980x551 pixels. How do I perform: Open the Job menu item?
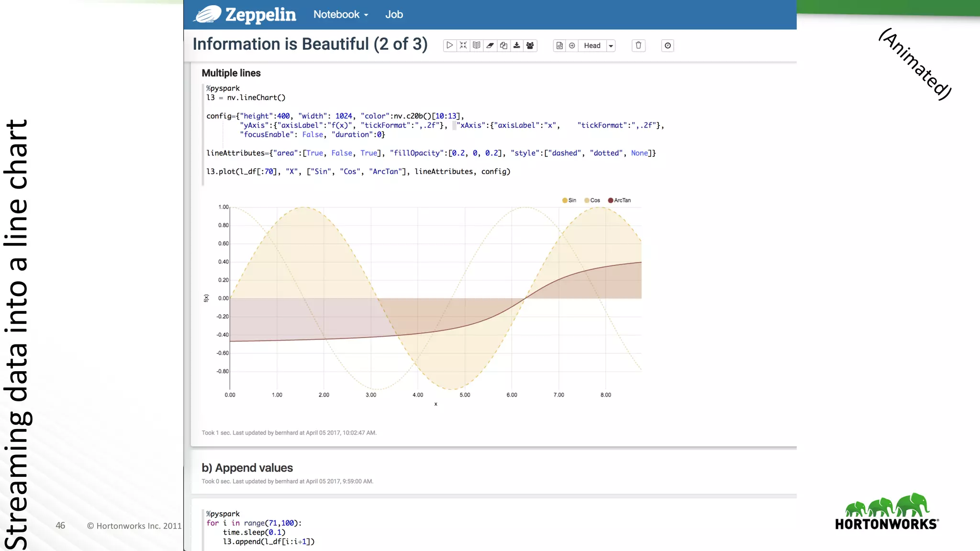pyautogui.click(x=394, y=14)
